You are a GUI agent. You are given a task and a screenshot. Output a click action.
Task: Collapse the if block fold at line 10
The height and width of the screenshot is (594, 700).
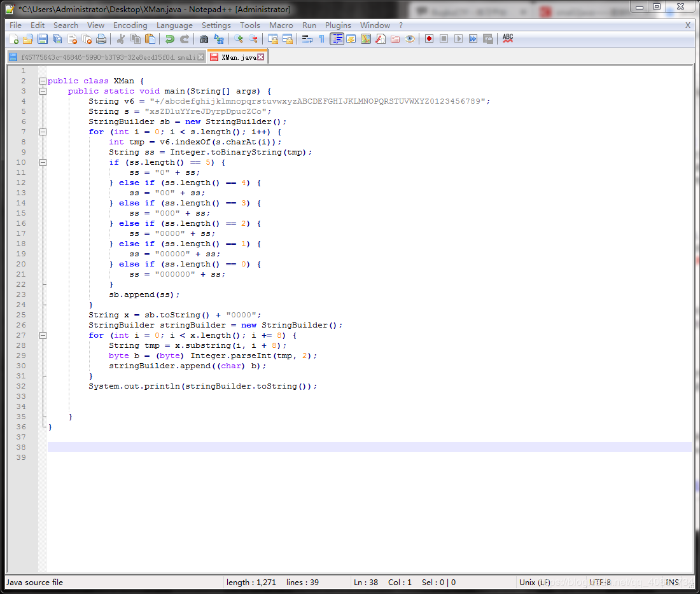pos(43,162)
